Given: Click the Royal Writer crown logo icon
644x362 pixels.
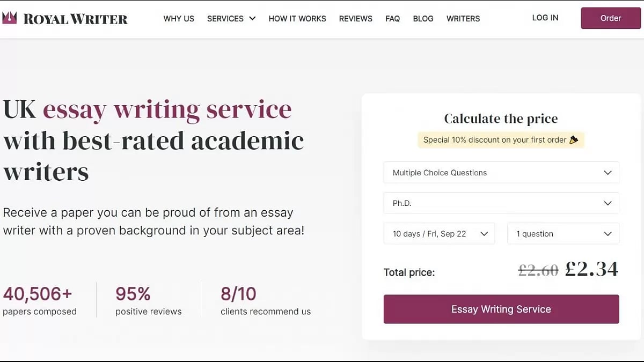Looking at the screenshot, I should coord(10,18).
